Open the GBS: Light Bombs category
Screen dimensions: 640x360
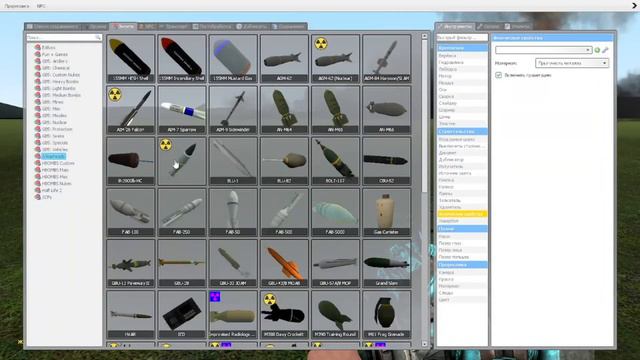coord(58,88)
